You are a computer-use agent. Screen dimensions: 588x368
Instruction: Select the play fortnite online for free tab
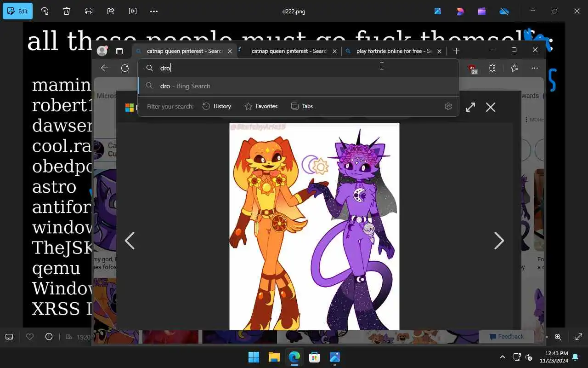(394, 51)
